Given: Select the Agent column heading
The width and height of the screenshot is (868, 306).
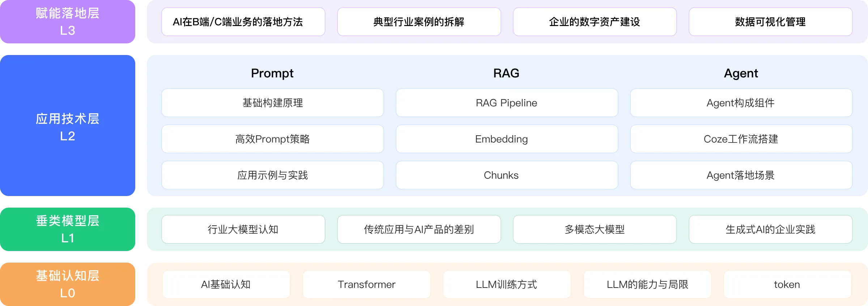Looking at the screenshot, I should [x=741, y=73].
